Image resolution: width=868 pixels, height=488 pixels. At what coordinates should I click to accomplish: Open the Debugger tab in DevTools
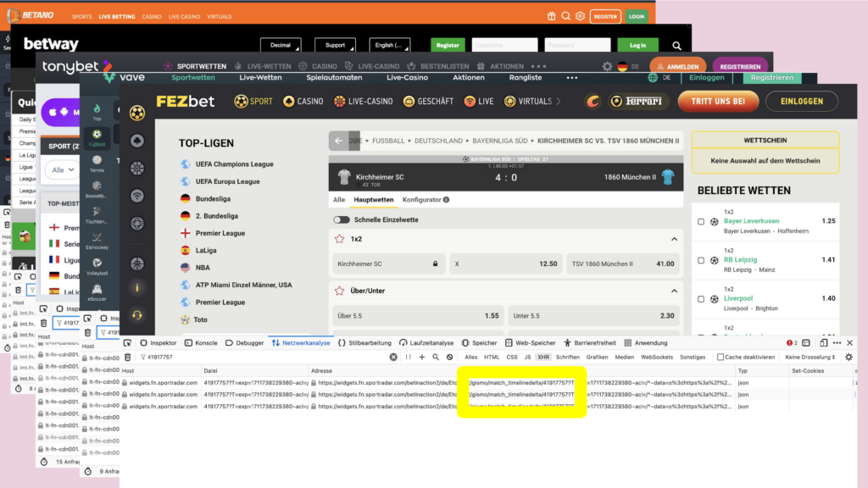245,343
